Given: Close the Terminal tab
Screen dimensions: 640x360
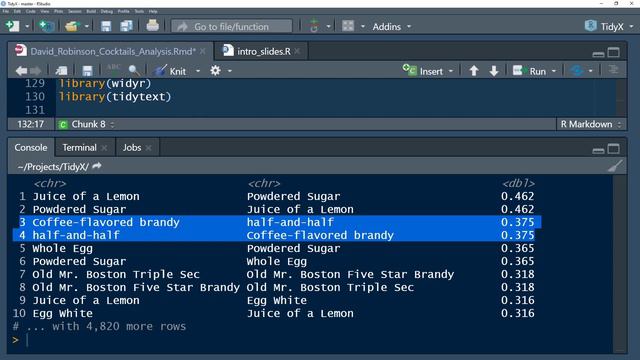Looking at the screenshot, I should (104, 148).
